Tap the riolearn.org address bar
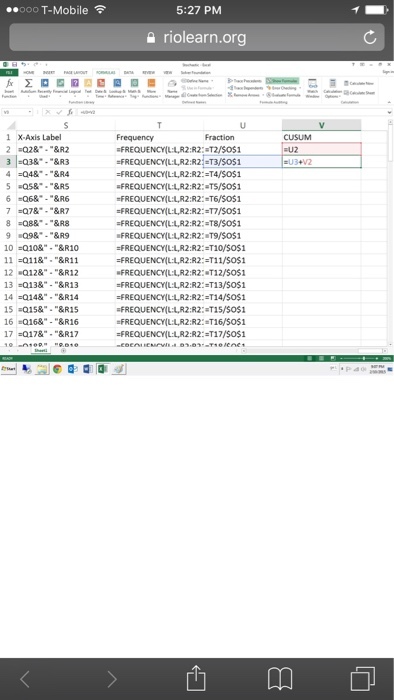Image resolution: width=394 pixels, height=700 pixels. [x=197, y=38]
